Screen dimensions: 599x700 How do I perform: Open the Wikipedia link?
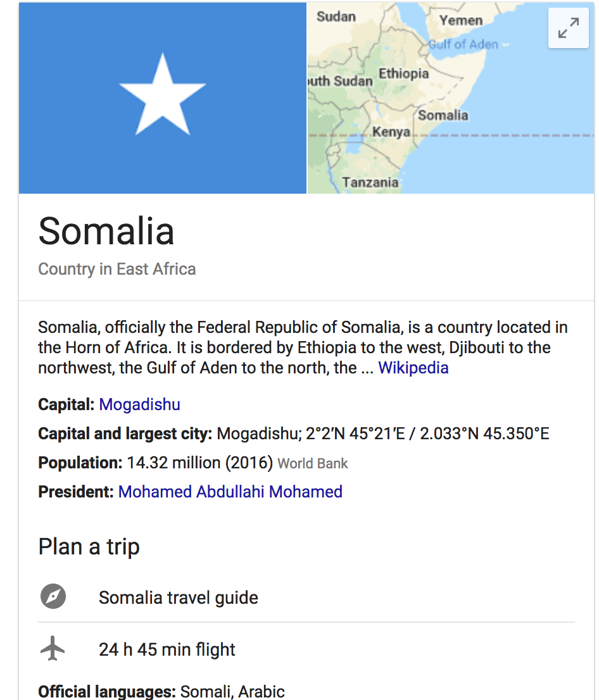pos(413,368)
